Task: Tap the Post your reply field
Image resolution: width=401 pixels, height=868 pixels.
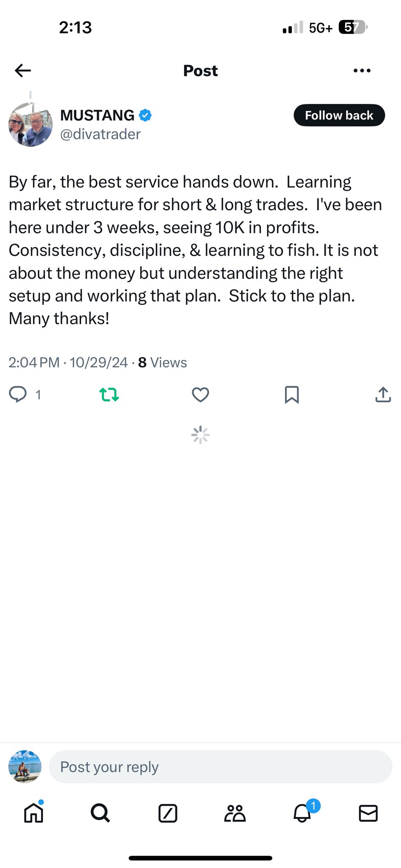Action: tap(220, 767)
